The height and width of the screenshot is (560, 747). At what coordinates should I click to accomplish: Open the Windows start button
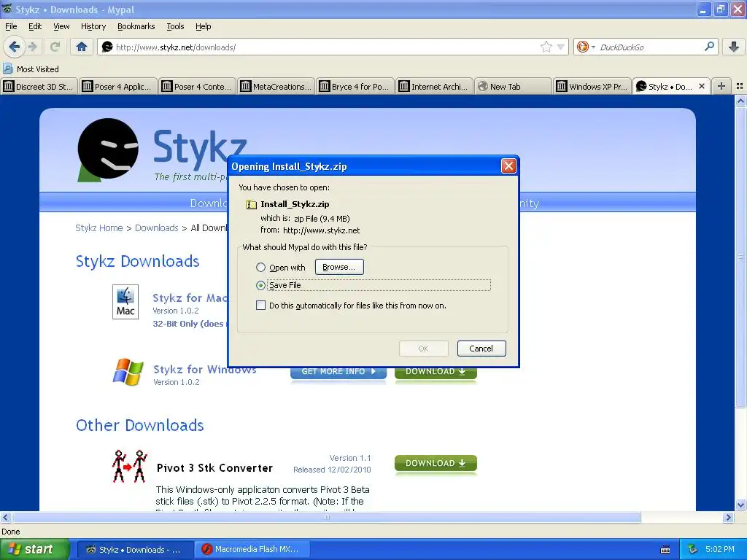[x=35, y=549]
